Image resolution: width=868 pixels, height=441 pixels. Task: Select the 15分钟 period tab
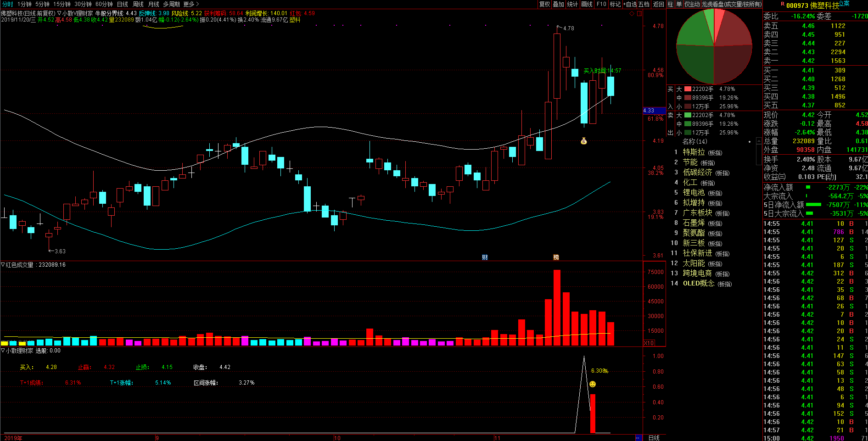[62, 4]
